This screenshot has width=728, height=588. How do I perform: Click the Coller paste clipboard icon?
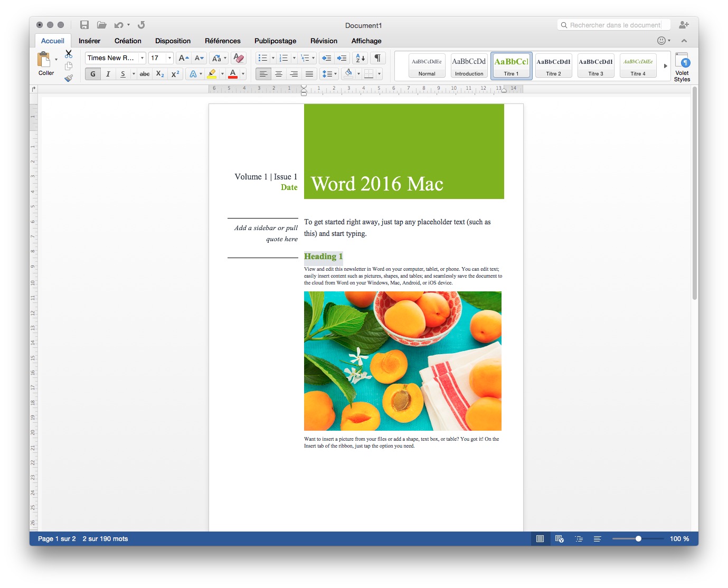tap(44, 59)
